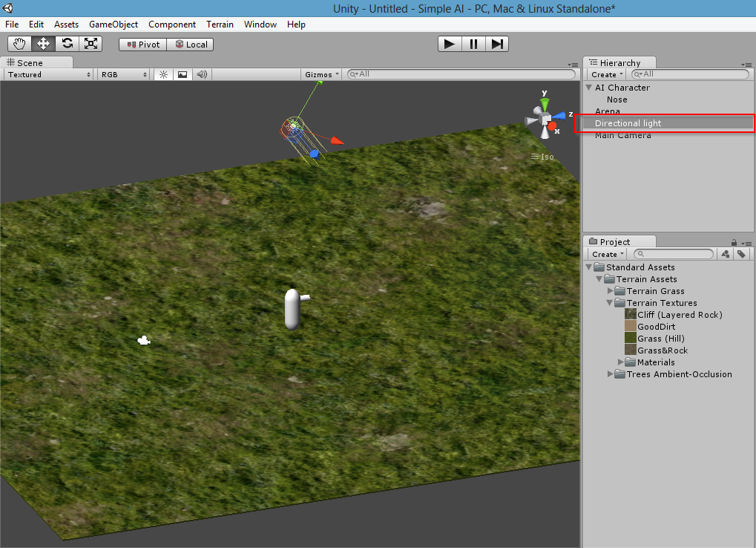
Task: Toggle scene lighting sun icon
Action: [x=164, y=74]
